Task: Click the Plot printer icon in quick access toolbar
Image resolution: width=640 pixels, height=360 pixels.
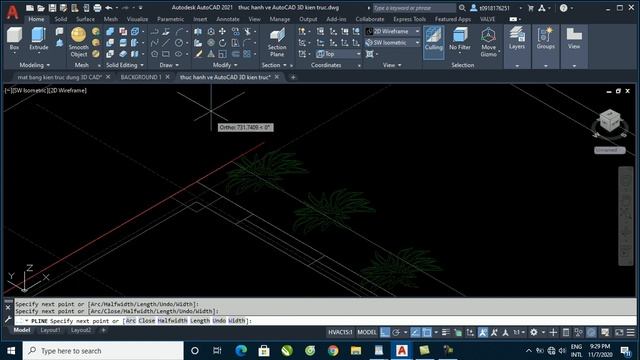Action: [x=97, y=8]
